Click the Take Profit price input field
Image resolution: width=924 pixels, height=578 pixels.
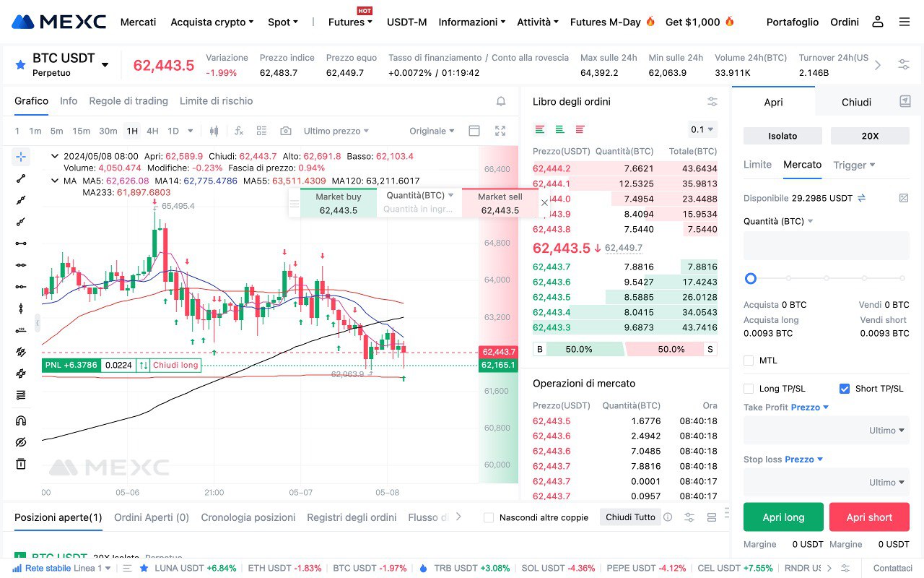pos(827,430)
